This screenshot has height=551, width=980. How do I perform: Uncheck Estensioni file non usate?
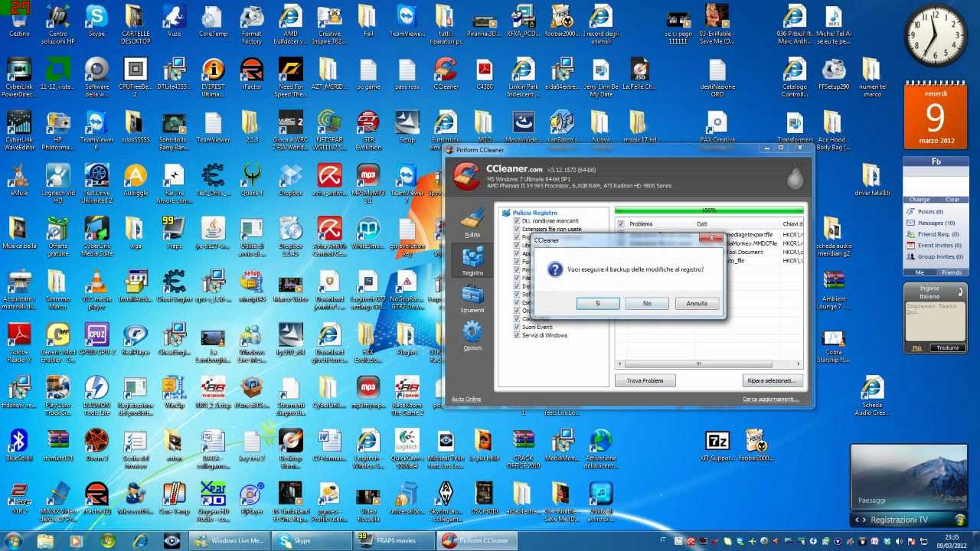[x=517, y=229]
